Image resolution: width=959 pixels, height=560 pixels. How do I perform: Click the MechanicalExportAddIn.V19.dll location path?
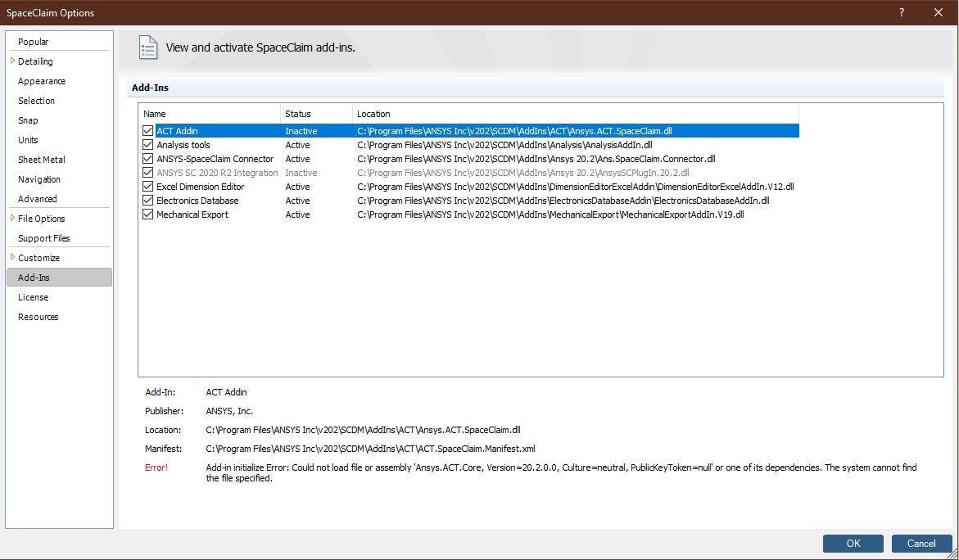550,215
